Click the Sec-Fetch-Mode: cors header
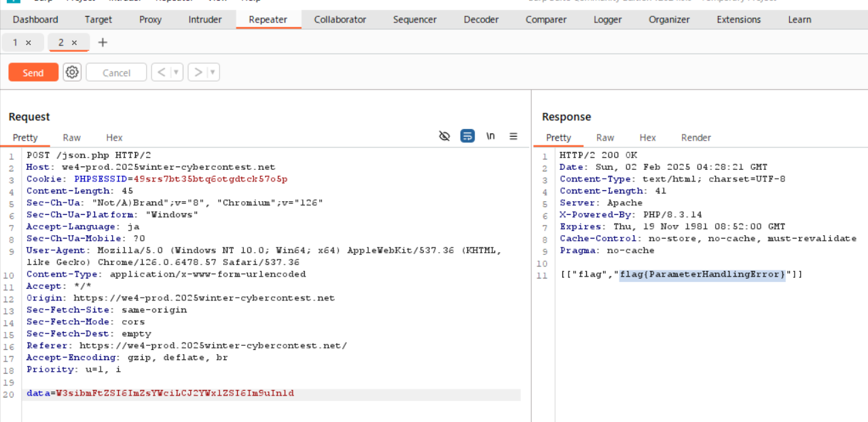The width and height of the screenshot is (868, 422). [x=86, y=321]
